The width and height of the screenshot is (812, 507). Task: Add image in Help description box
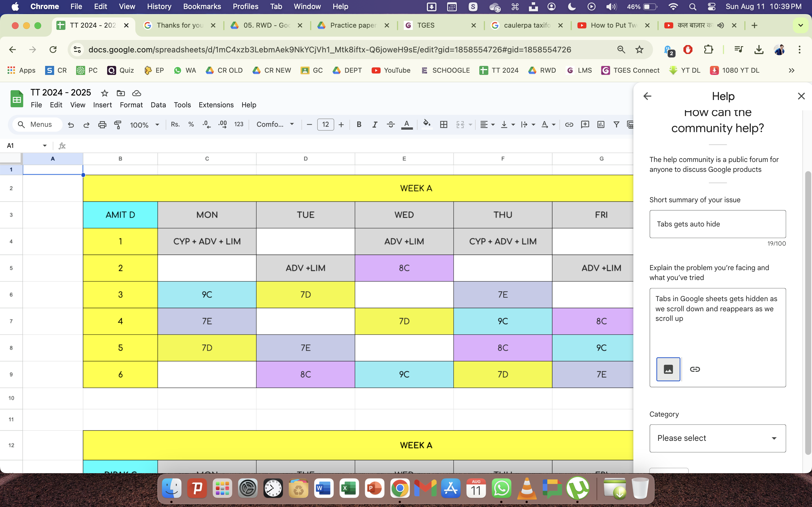click(x=668, y=369)
